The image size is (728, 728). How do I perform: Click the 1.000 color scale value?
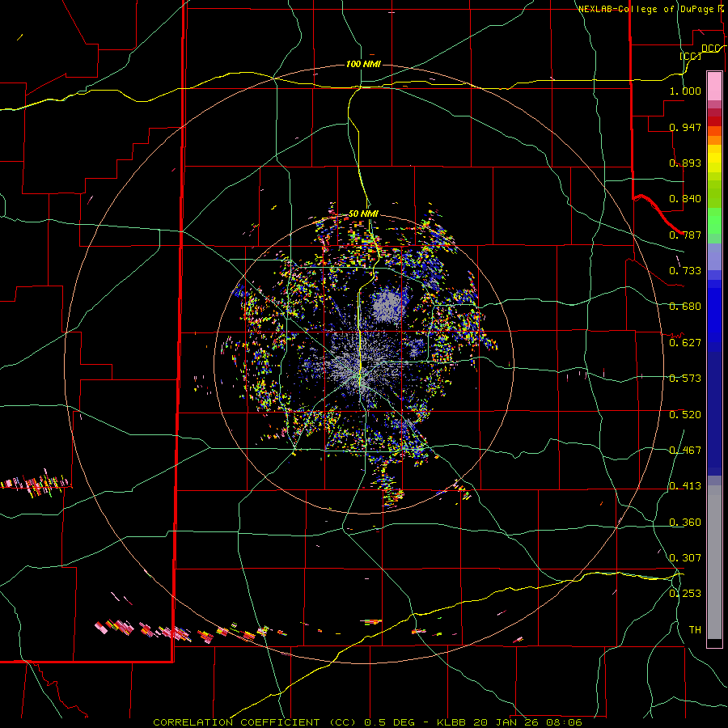(x=685, y=91)
